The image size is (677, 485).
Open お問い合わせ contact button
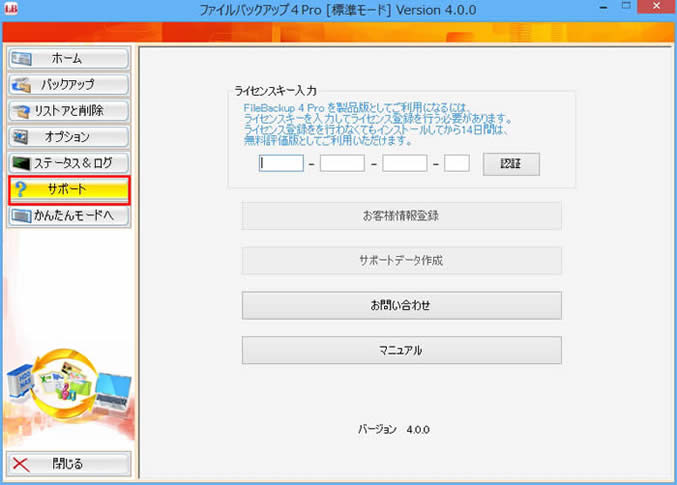tap(402, 305)
